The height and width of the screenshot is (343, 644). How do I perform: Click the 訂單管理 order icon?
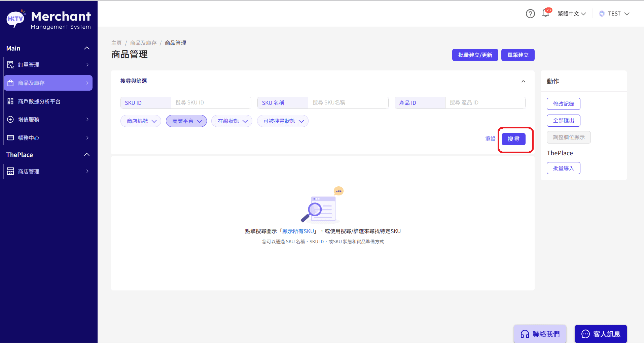click(x=10, y=65)
